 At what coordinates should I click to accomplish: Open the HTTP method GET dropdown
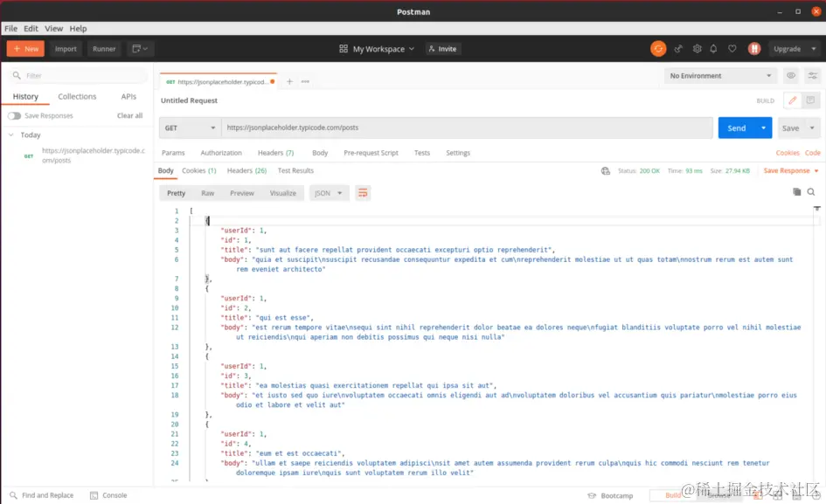click(x=190, y=128)
